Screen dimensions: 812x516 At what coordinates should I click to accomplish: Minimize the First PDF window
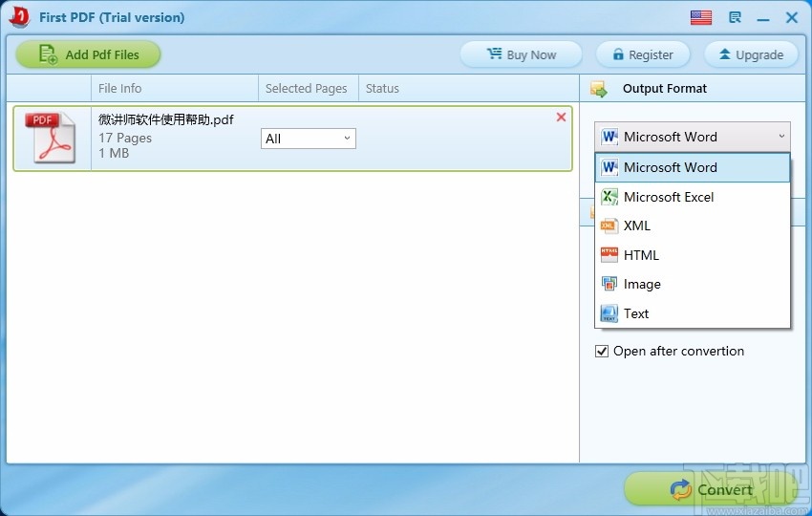pyautogui.click(x=763, y=18)
